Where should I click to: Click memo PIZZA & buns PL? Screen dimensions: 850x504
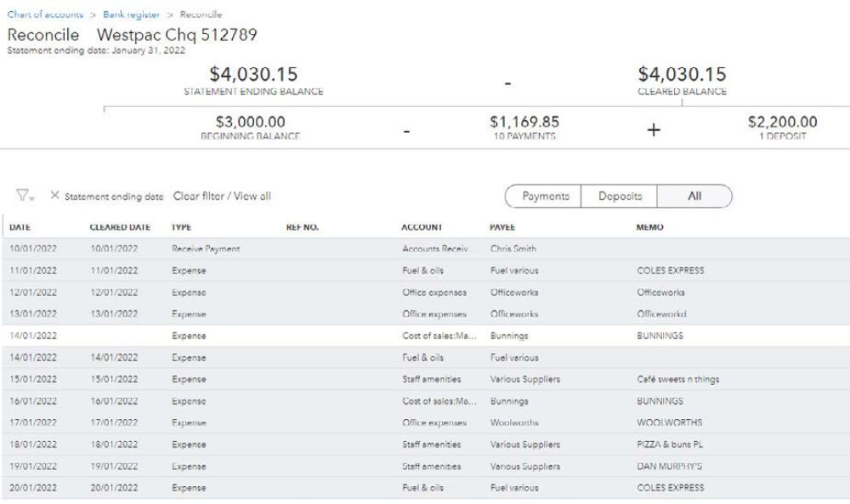(x=670, y=445)
